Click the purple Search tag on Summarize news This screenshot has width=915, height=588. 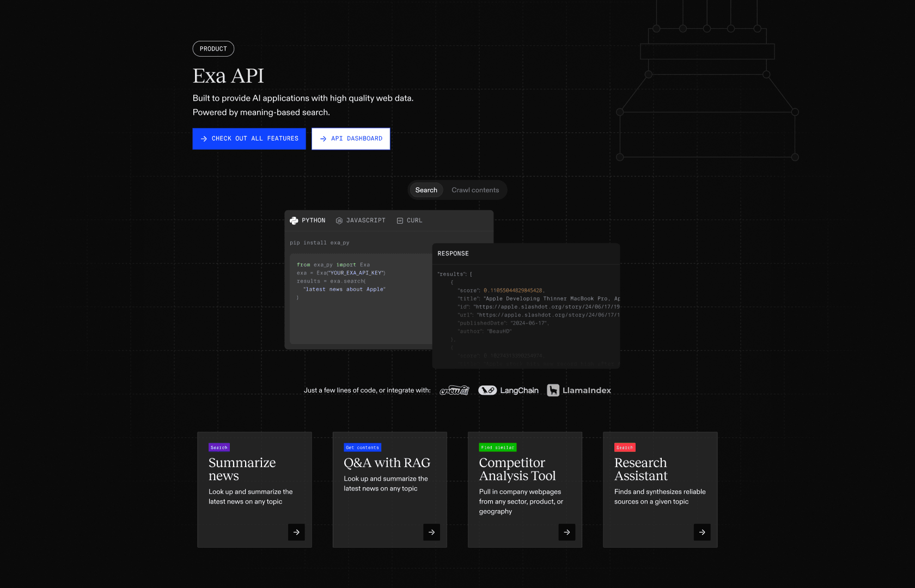[x=219, y=447]
